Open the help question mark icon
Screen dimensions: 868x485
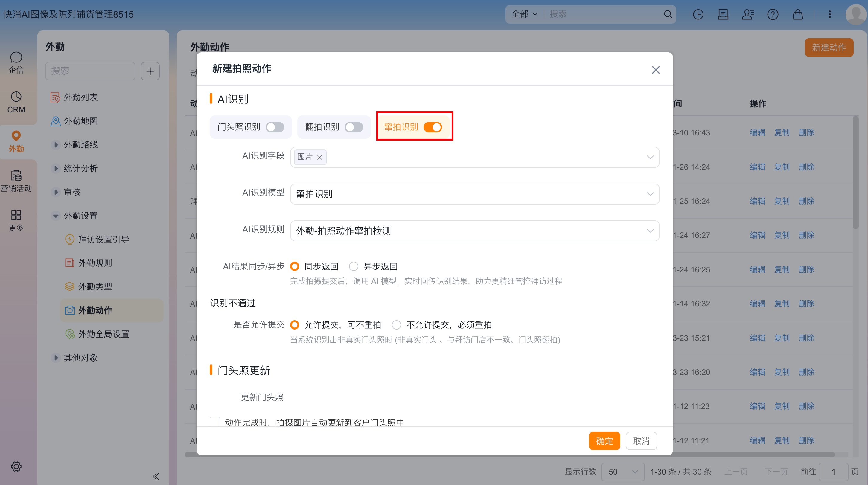coord(772,14)
